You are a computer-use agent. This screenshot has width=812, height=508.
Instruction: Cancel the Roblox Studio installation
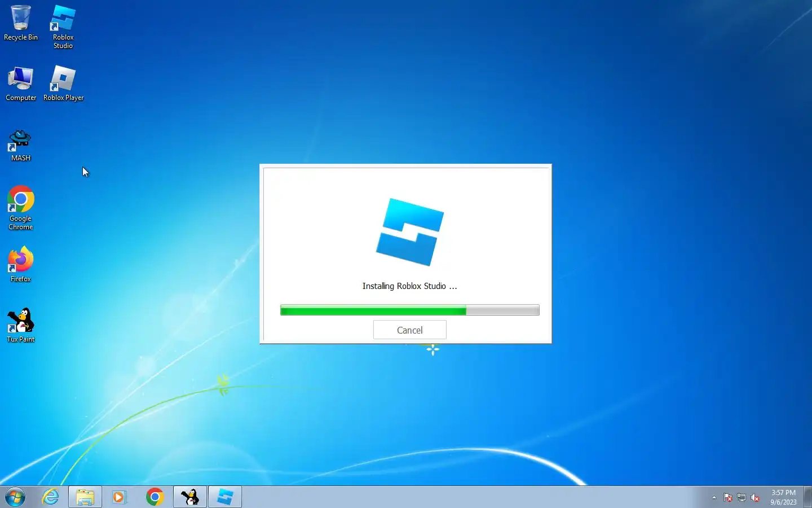(x=409, y=330)
